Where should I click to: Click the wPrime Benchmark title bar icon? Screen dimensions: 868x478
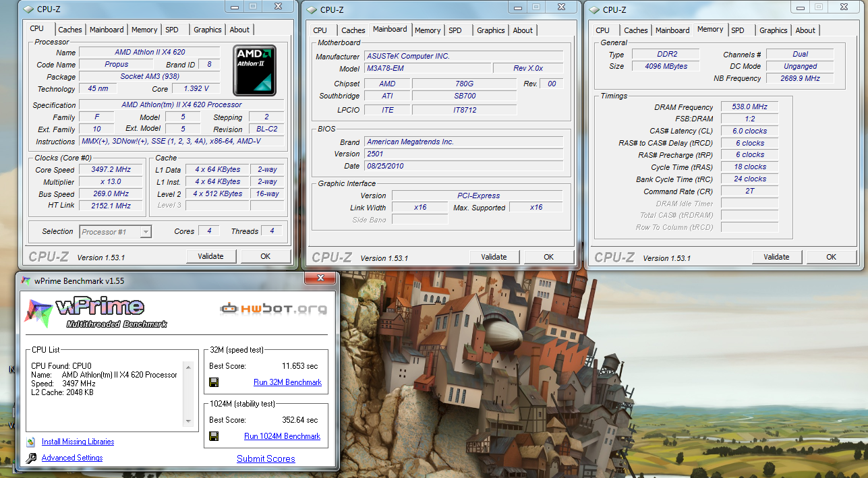click(26, 280)
